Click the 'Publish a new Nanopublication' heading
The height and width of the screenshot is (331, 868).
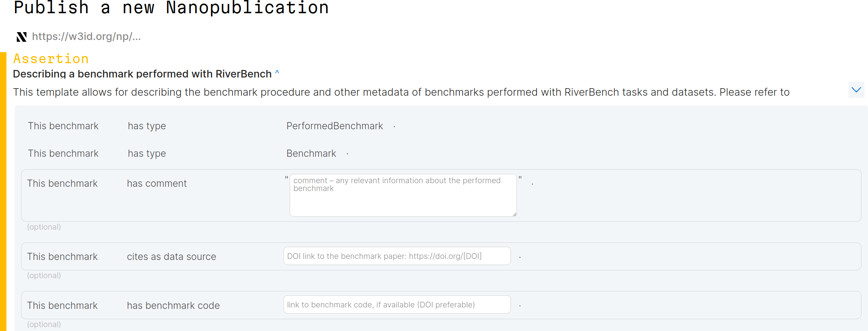[171, 8]
